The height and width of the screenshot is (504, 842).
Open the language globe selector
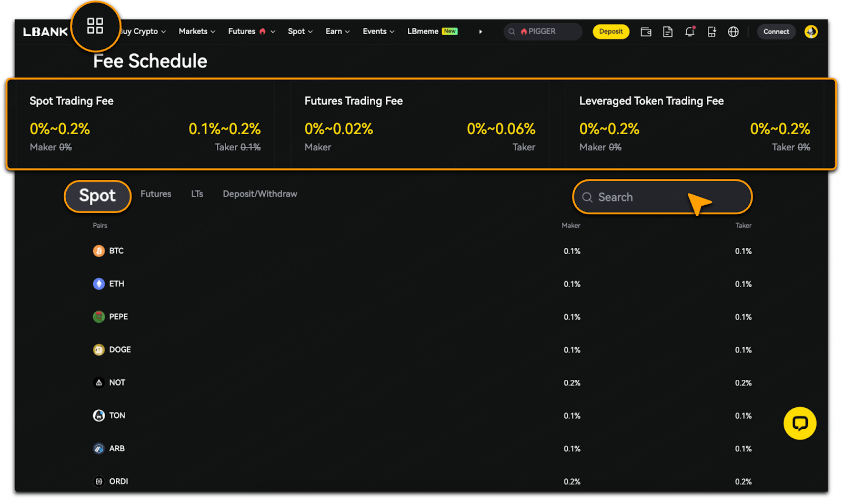pyautogui.click(x=733, y=32)
